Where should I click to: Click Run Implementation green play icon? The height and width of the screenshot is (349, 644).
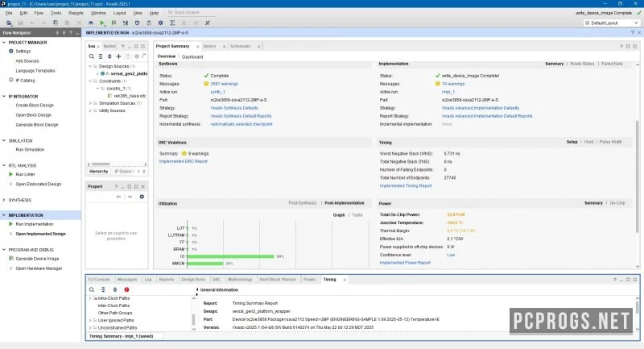(x=10, y=224)
